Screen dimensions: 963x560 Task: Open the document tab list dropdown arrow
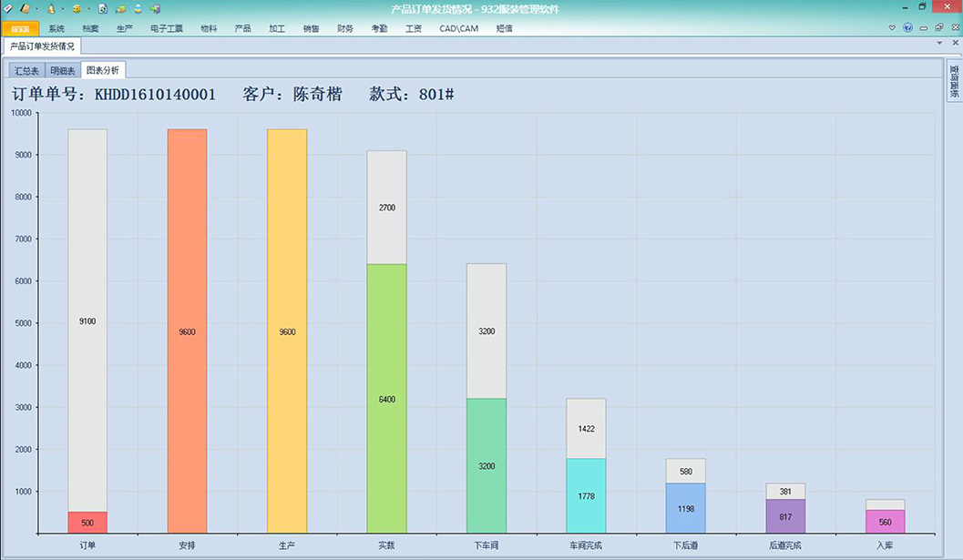[940, 43]
